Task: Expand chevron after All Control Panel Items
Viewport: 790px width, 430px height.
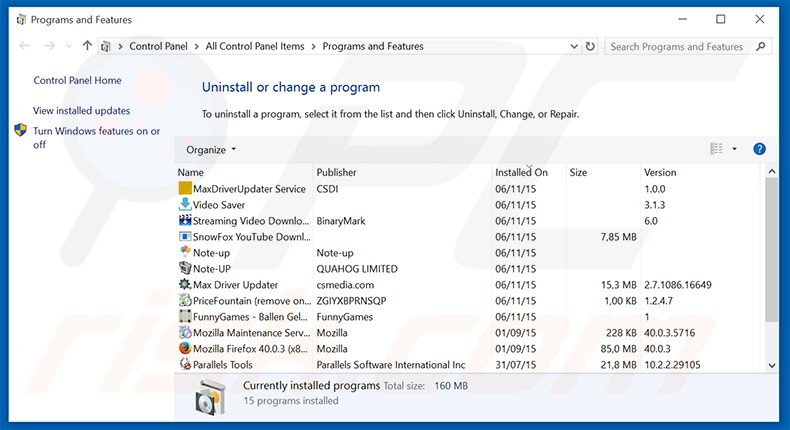Action: tap(313, 46)
